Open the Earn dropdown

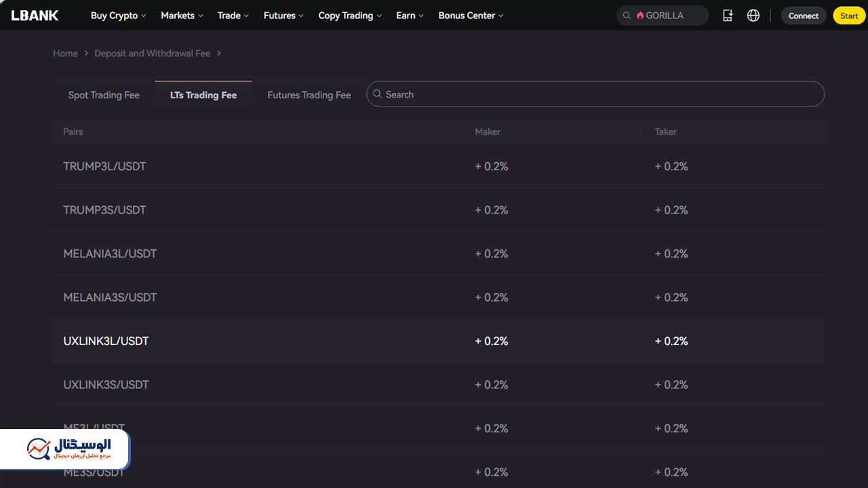click(x=410, y=16)
